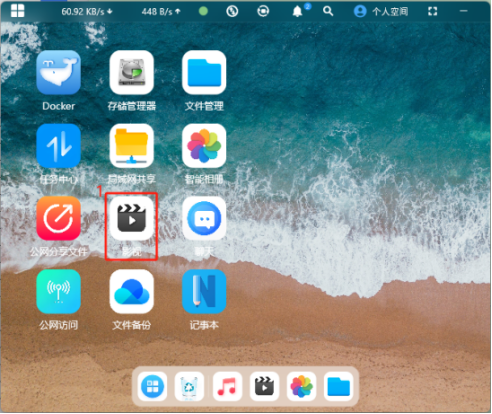Screen dimensions: 492x414
Task: Click the notification bell in top bar
Action: coord(297,11)
